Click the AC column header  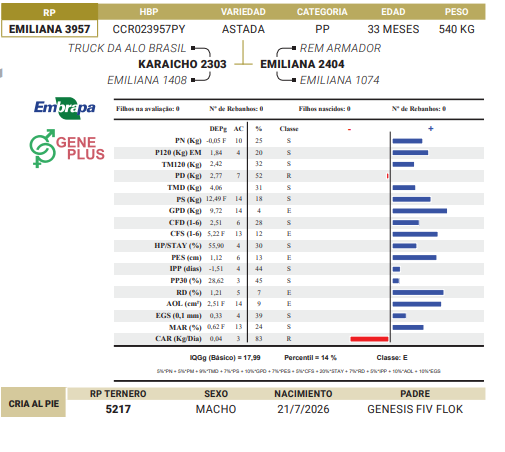point(238,129)
